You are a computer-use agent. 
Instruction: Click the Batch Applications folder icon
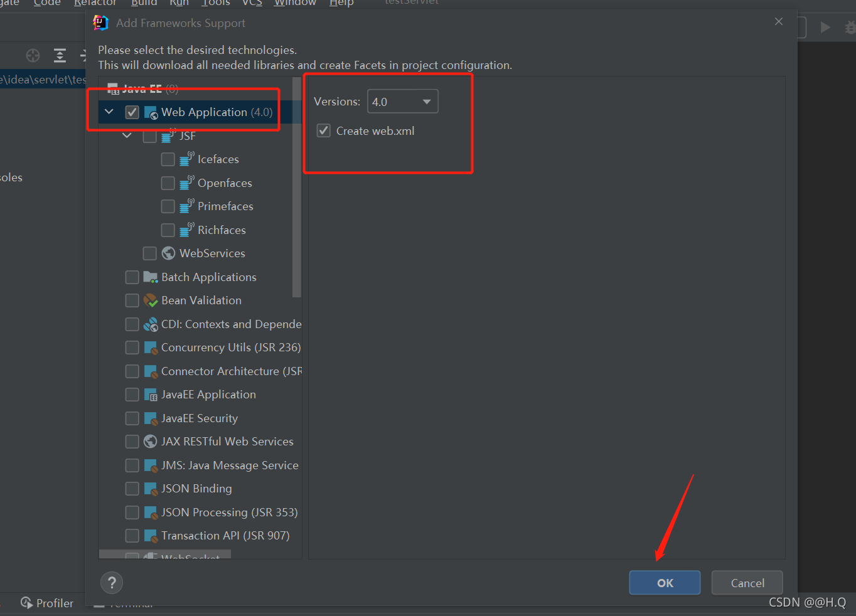click(151, 277)
